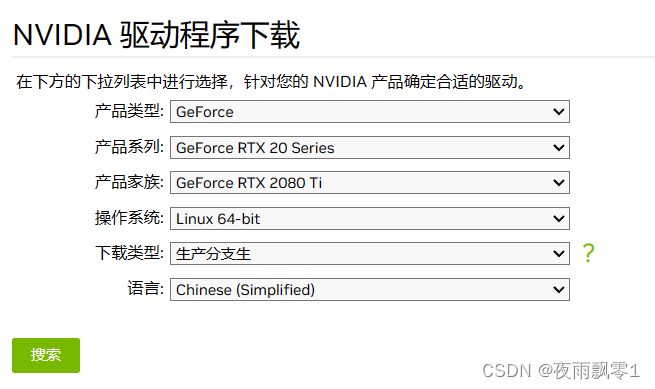
Task: Click the chevron arrow on the RTX 2080 Ti box
Action: pyautogui.click(x=559, y=183)
